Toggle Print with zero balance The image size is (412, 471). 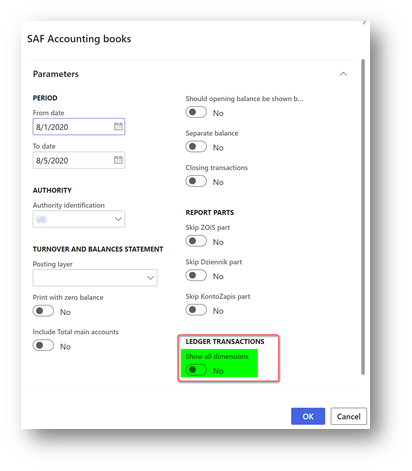(43, 311)
